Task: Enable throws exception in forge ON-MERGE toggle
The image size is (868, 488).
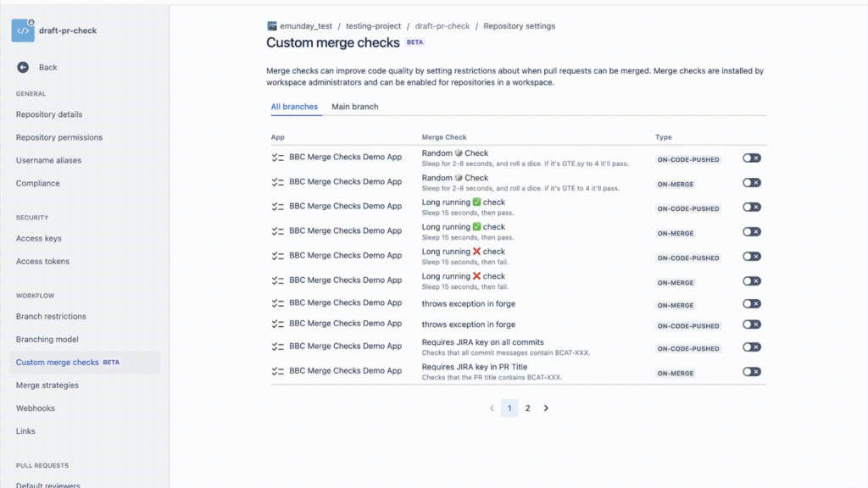Action: 752,304
